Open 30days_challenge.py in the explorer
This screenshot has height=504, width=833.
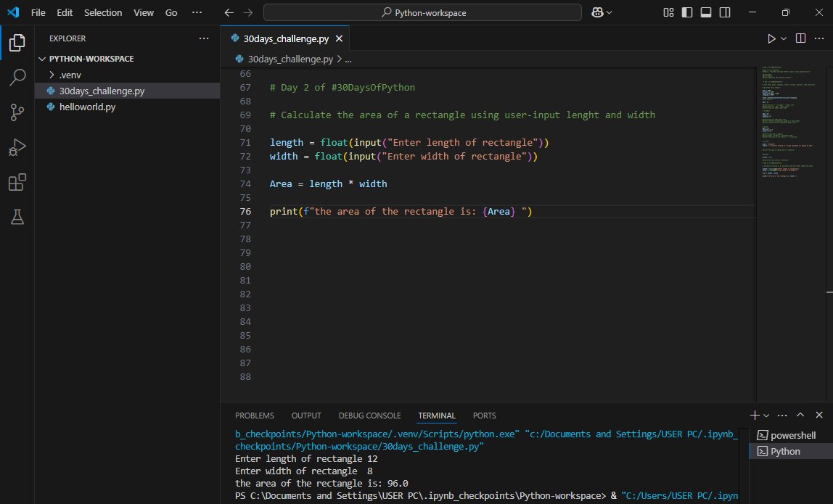(102, 91)
